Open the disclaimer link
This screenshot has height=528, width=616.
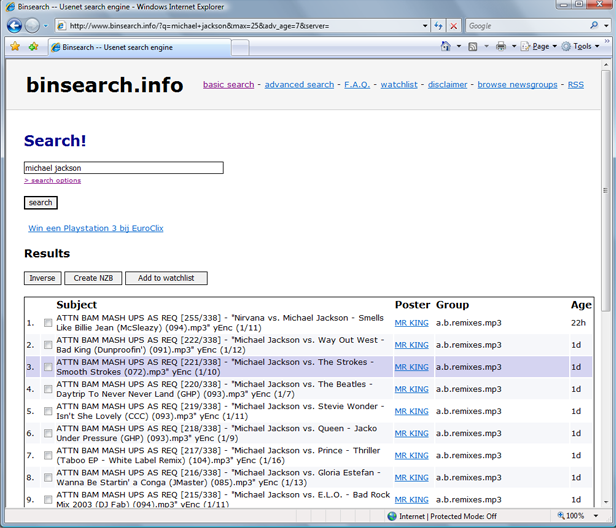click(447, 84)
